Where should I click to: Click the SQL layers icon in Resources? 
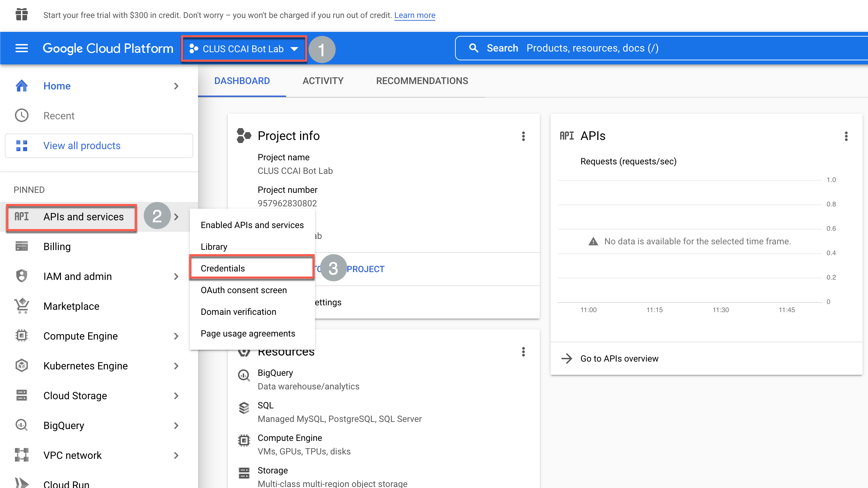coord(244,408)
